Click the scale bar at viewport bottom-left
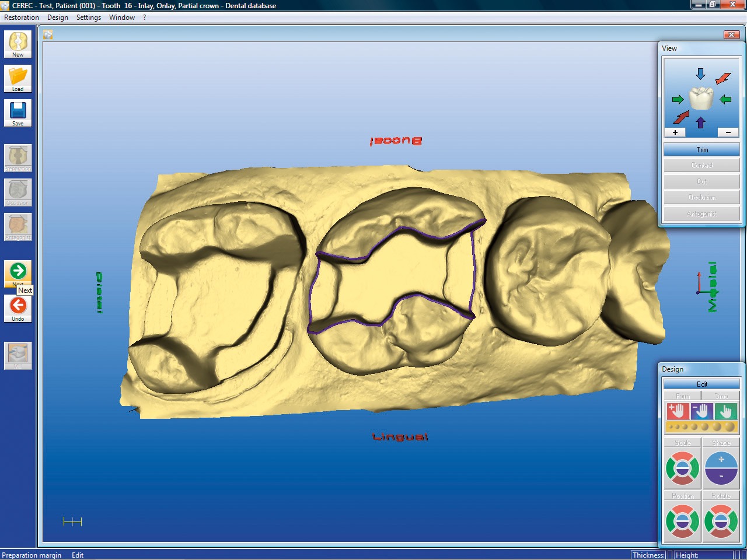Viewport: 747px width, 560px height. point(72,521)
